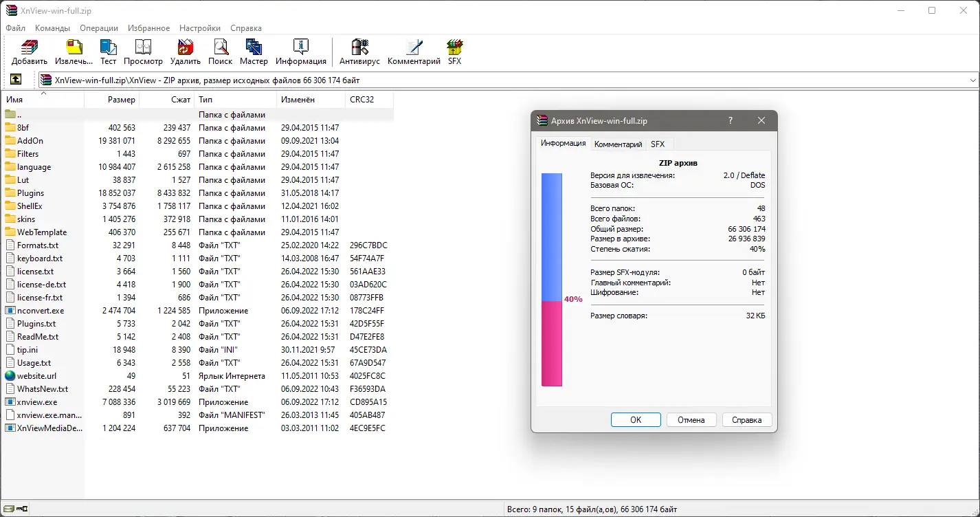Sort by the Размер column header

[x=112, y=100]
